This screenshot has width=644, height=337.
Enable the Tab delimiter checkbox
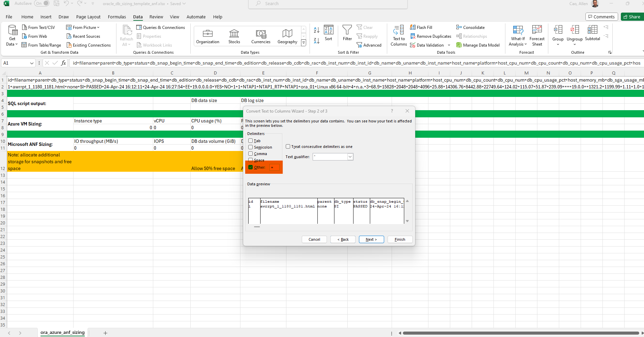(251, 141)
